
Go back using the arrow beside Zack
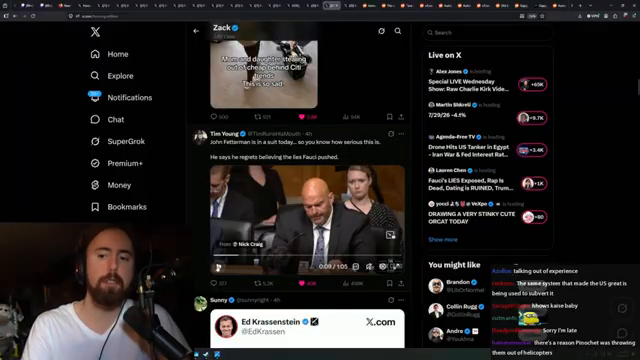(196, 31)
